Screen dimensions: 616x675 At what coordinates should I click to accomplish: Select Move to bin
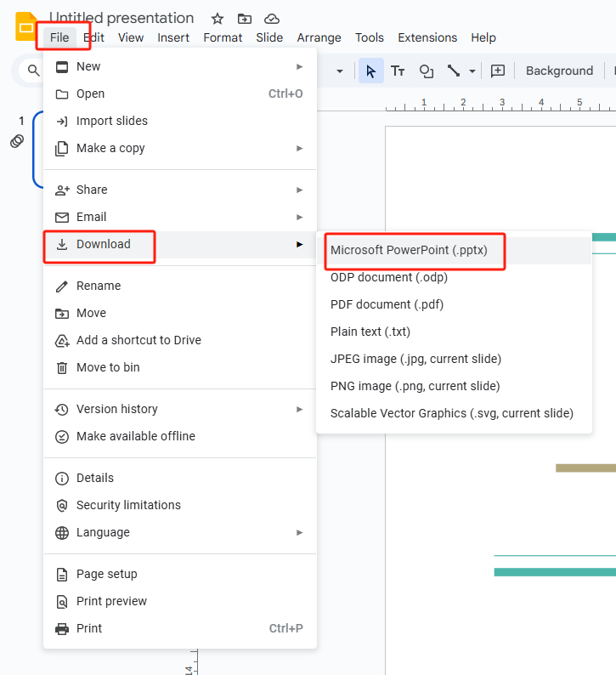[180, 367]
